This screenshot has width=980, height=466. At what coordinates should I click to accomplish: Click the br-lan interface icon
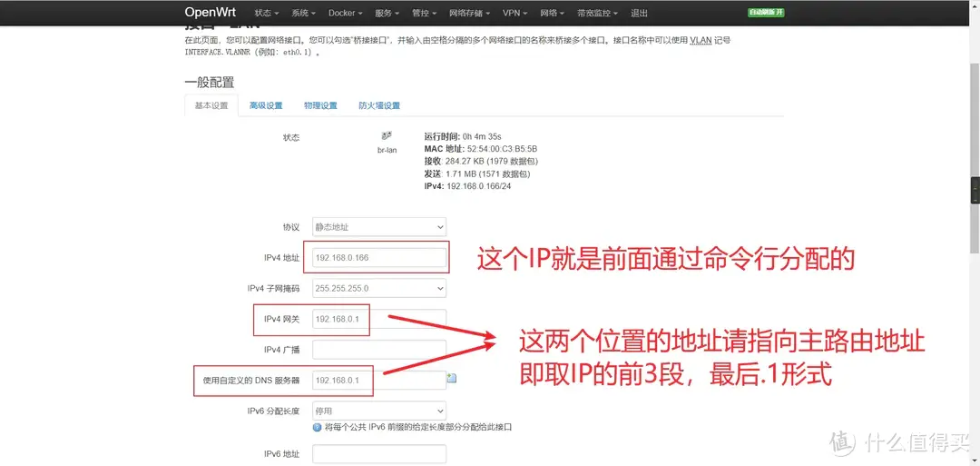[x=387, y=135]
